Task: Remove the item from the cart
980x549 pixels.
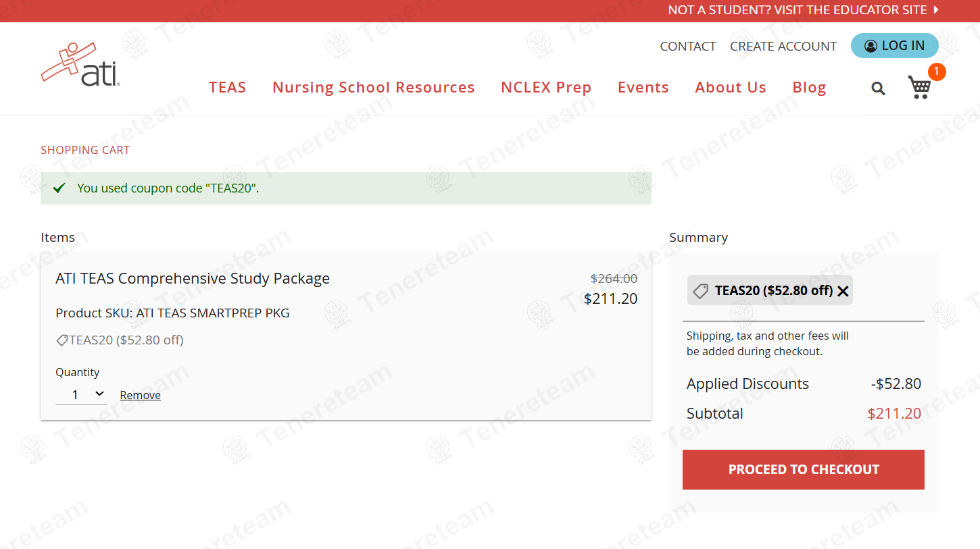Action: [140, 396]
